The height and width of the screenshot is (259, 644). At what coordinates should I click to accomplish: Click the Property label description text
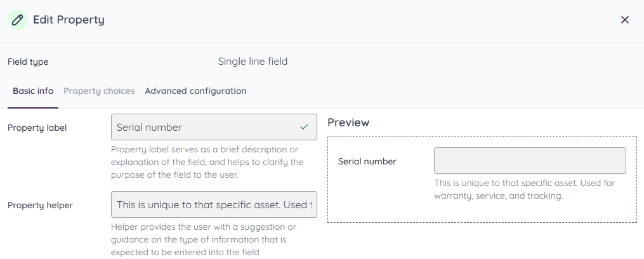click(x=206, y=162)
